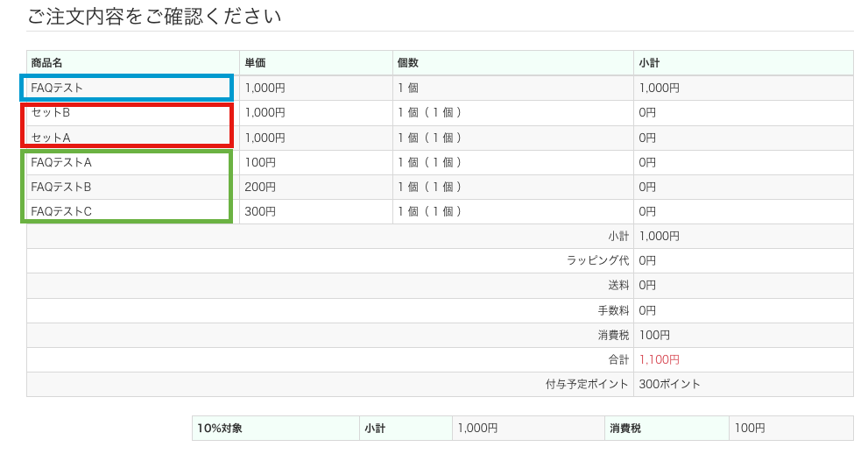Screen dimensions: 868x454
Task: Click the ラッピング代 label
Action: pyautogui.click(x=598, y=260)
